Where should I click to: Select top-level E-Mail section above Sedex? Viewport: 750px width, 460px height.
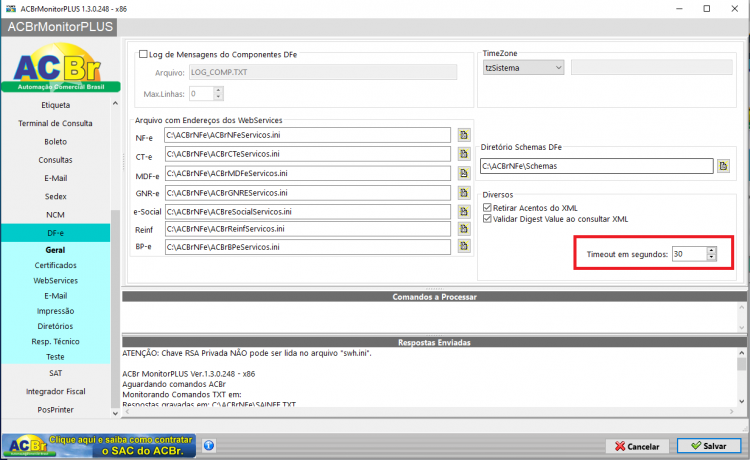(55, 178)
